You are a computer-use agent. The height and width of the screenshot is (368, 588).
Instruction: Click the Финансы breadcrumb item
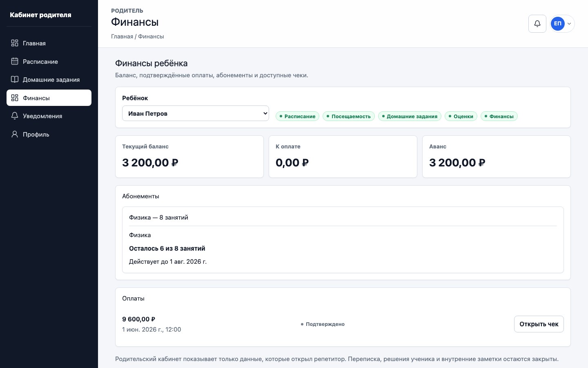point(151,36)
